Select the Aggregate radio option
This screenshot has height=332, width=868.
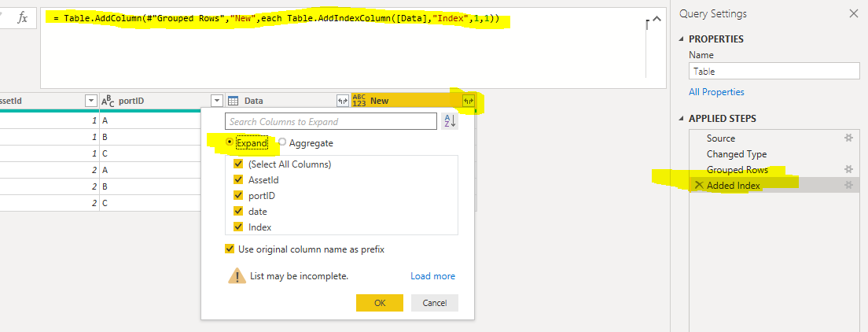(x=282, y=142)
